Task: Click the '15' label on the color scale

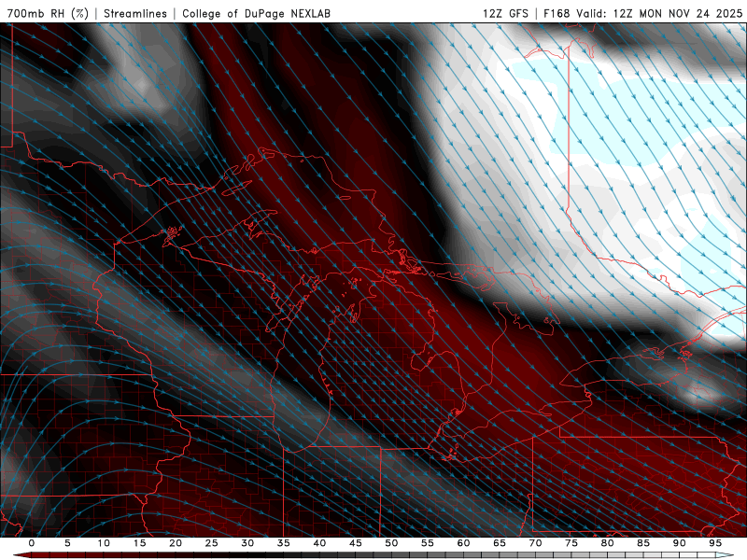Action: coord(139,543)
